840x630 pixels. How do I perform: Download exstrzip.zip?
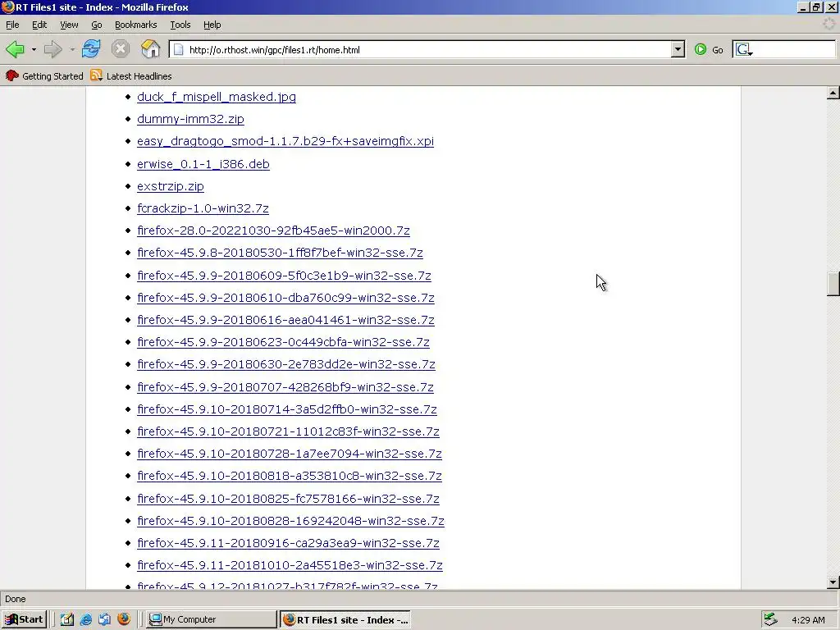click(171, 186)
